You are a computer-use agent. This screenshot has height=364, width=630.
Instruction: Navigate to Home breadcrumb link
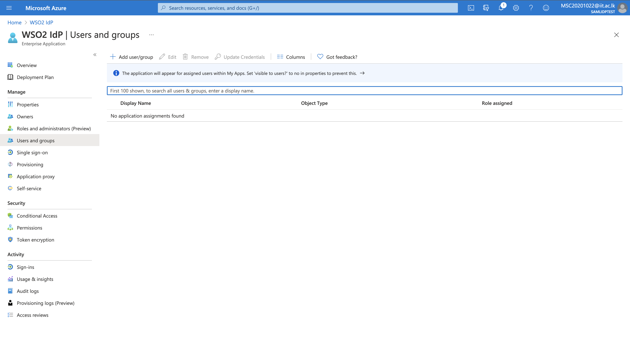14,22
